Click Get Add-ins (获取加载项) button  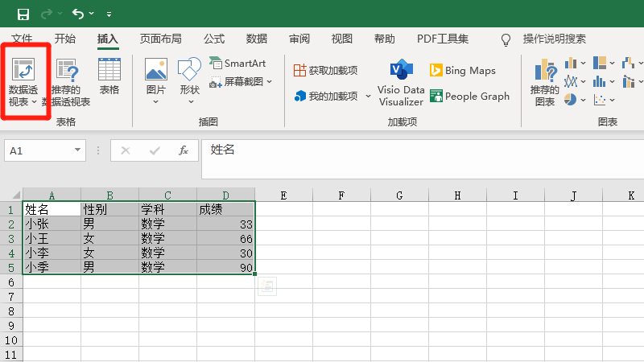[326, 71]
